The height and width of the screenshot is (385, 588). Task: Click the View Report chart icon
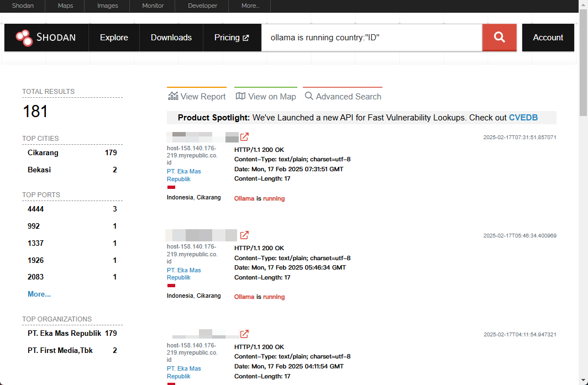tap(173, 96)
